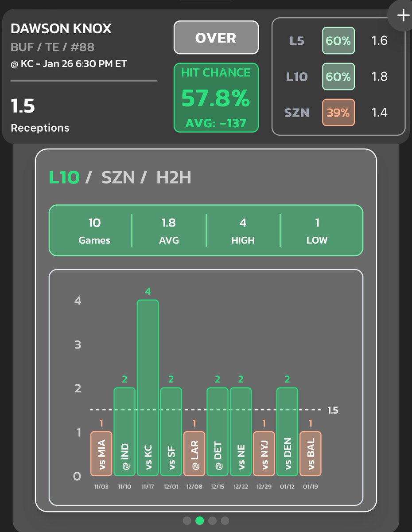Click the vs NYJ bar on 12/29
The height and width of the screenshot is (532, 412).
coord(264,454)
